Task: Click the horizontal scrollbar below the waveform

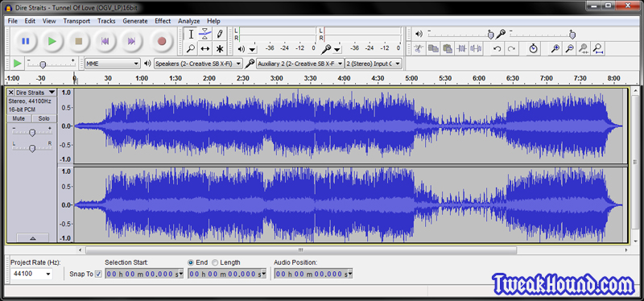Action: click(x=301, y=249)
